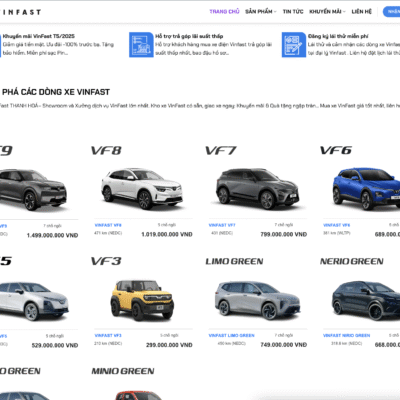Click the 450 km (NEDC) range text
The width and height of the screenshot is (400, 400).
(x=231, y=343)
